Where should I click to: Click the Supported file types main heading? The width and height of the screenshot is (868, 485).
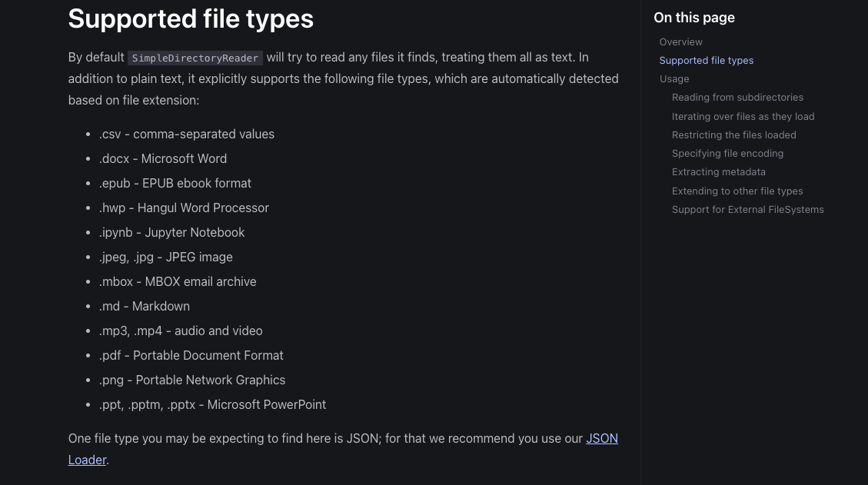pos(191,18)
